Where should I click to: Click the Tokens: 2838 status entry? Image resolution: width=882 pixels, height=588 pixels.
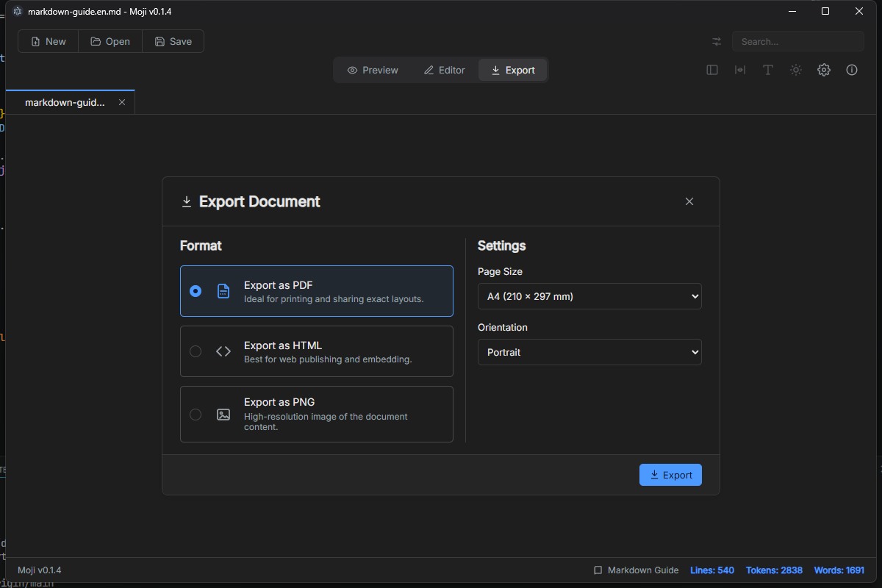tap(774, 570)
